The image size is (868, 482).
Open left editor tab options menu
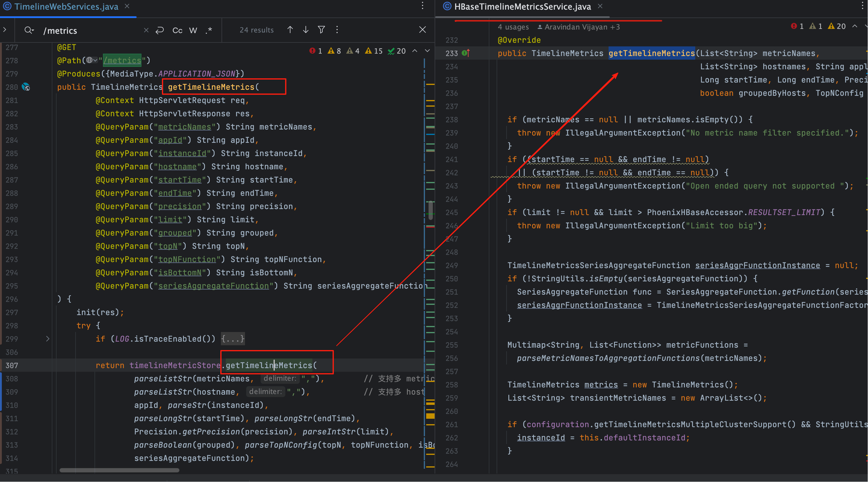[423, 6]
